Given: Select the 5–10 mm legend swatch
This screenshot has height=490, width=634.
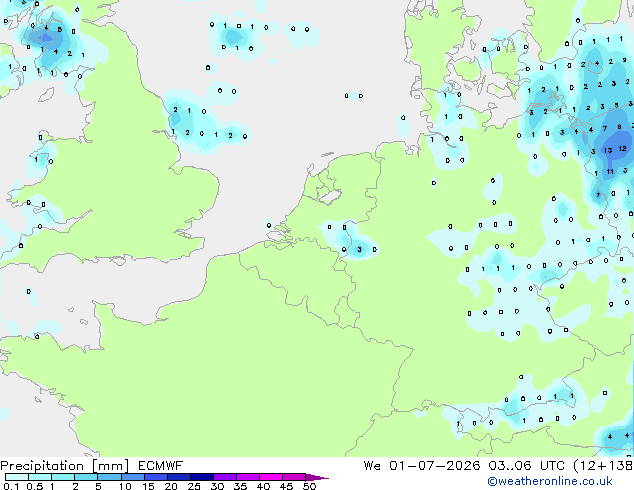Looking at the screenshot, I should [109, 477].
